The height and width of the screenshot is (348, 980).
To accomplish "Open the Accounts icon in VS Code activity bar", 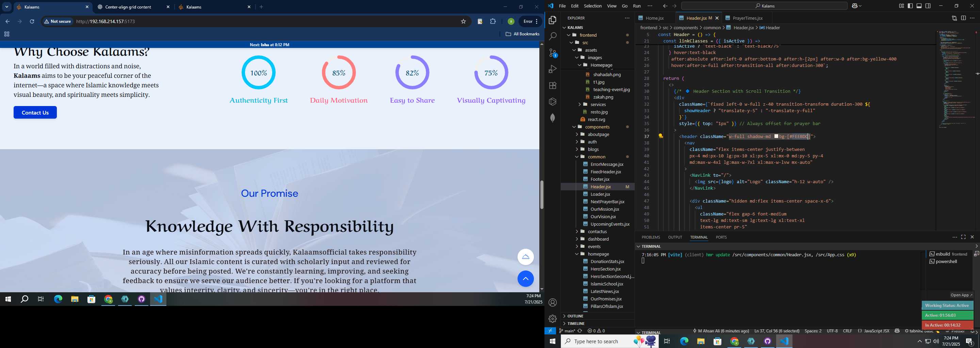I will tap(553, 302).
